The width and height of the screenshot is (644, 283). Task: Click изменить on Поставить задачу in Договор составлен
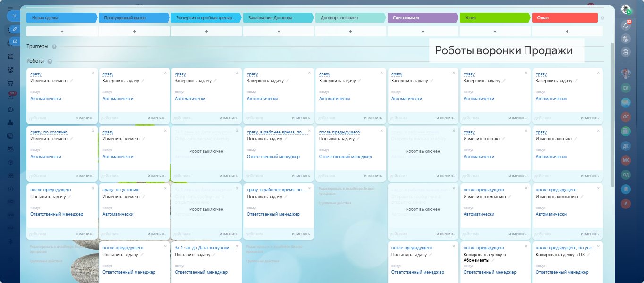373,176
